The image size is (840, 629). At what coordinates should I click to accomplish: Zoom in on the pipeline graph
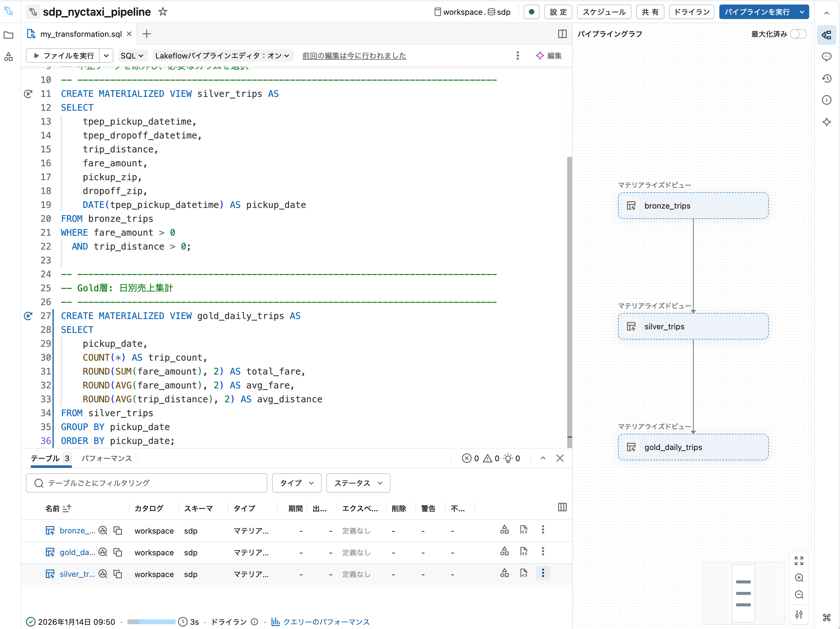[799, 578]
